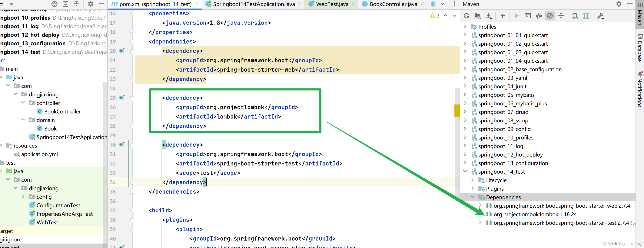The width and height of the screenshot is (644, 248).
Task: Expand Plugins node under springboot_14_test
Action: point(472,188)
